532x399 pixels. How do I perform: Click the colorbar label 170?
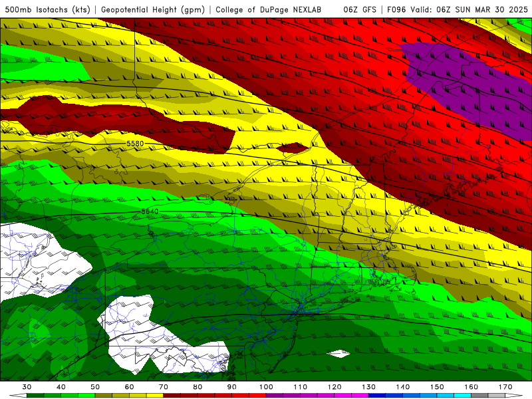pyautogui.click(x=505, y=387)
